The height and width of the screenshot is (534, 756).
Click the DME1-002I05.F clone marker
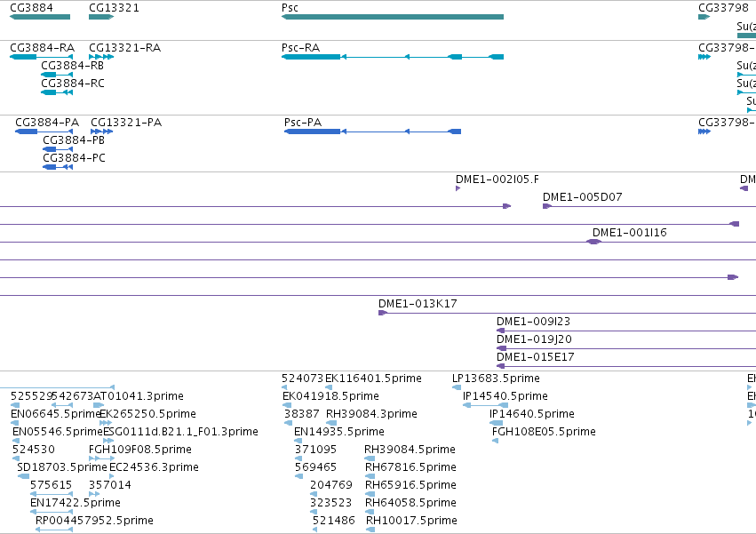click(x=458, y=188)
